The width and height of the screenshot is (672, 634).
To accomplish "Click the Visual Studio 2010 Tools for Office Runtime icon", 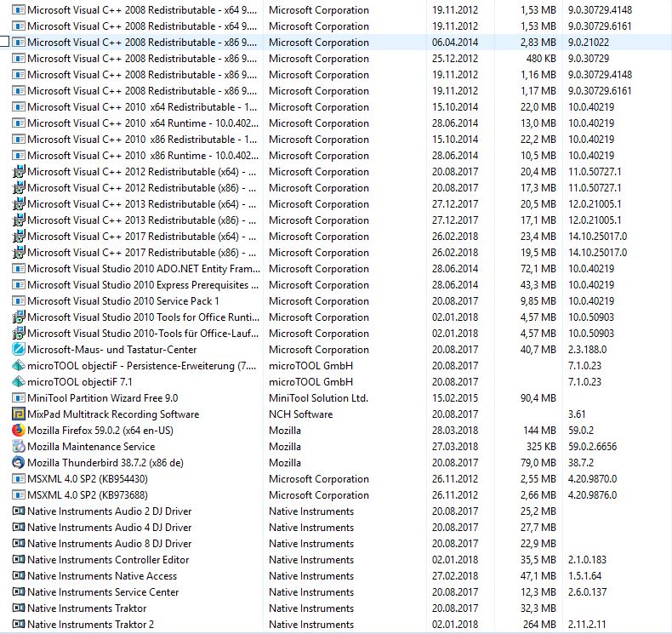I will point(19,317).
